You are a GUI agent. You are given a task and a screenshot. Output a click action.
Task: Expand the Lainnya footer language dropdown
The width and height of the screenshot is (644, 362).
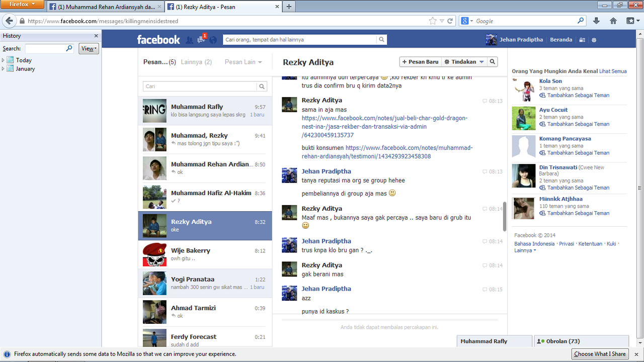click(x=525, y=250)
